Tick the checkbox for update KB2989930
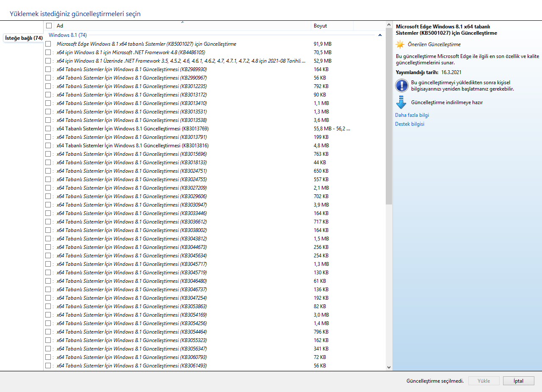 (x=48, y=69)
